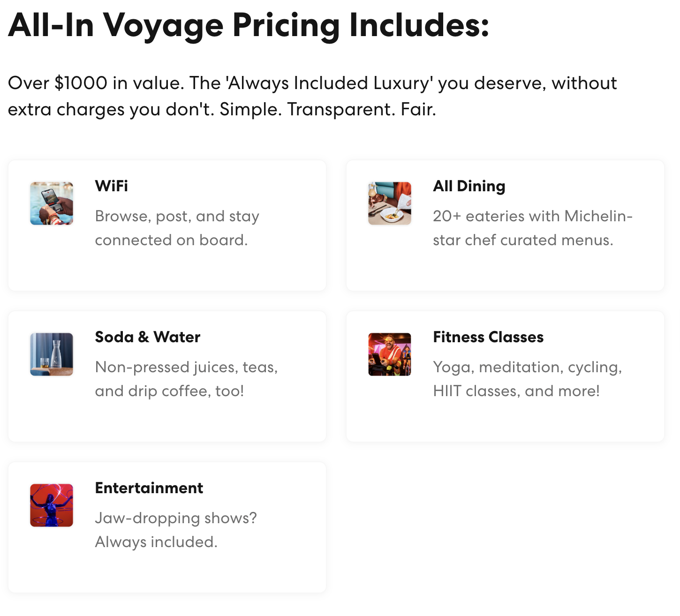The image size is (680, 616).
Task: Click 'Browse, post, and stay connected' description
Action: (x=177, y=228)
